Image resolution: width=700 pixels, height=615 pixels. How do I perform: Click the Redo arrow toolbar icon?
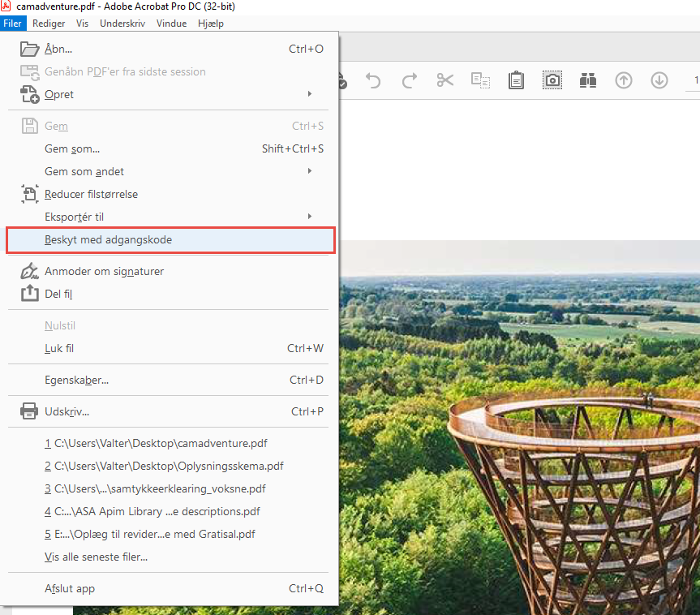(x=409, y=81)
